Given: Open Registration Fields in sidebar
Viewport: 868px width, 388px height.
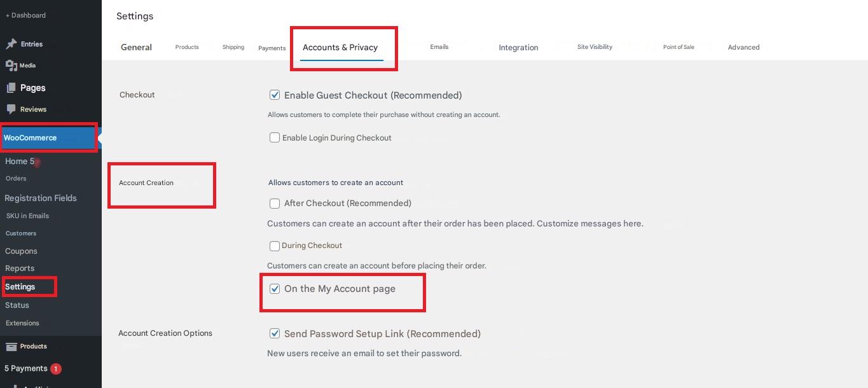Looking at the screenshot, I should (x=41, y=198).
